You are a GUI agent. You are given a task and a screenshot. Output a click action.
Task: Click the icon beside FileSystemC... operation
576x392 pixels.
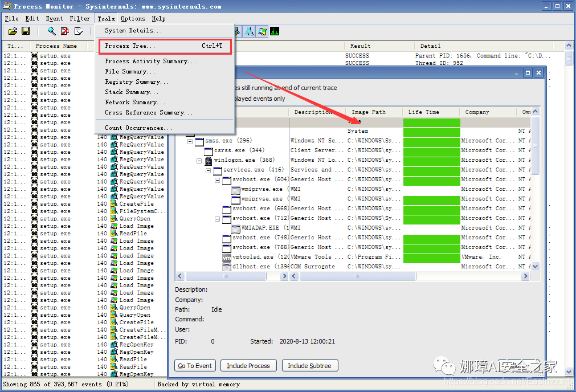click(x=114, y=211)
